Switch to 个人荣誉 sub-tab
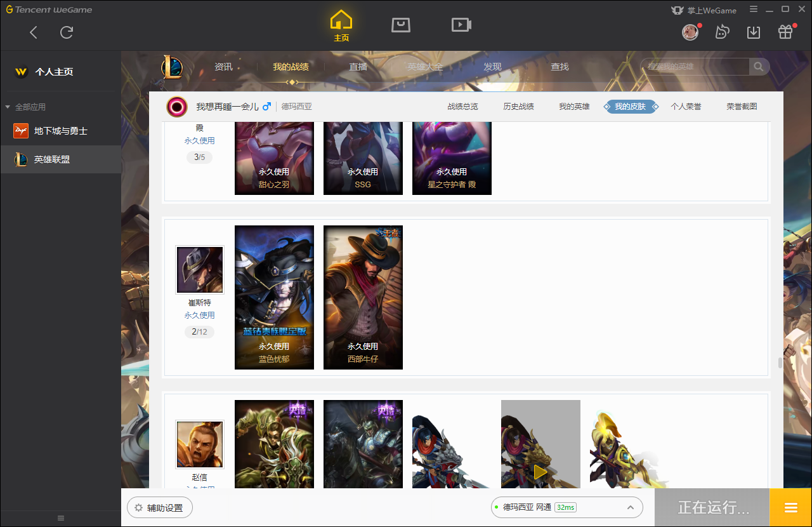 click(686, 107)
